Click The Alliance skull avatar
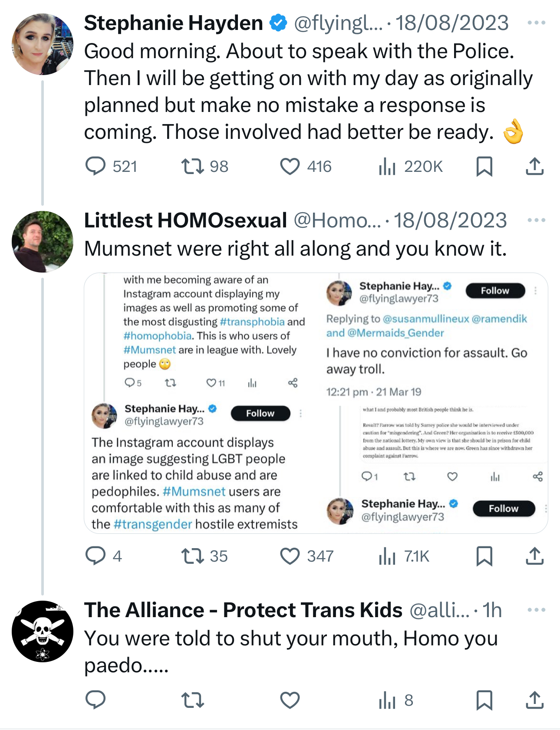The image size is (560, 730). point(43,631)
